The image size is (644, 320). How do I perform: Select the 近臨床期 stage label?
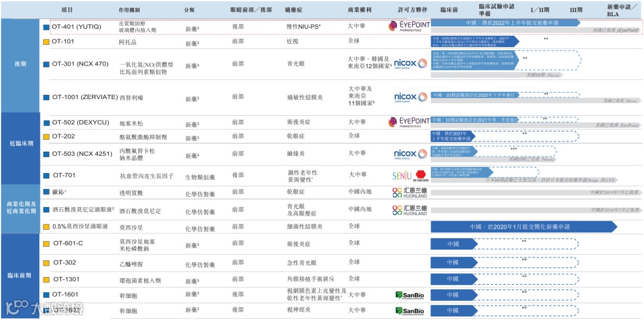tap(20, 143)
